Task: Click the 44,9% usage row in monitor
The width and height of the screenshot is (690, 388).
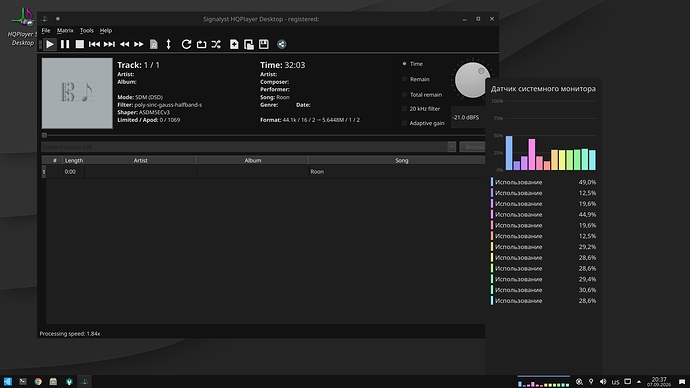Action: click(x=543, y=215)
